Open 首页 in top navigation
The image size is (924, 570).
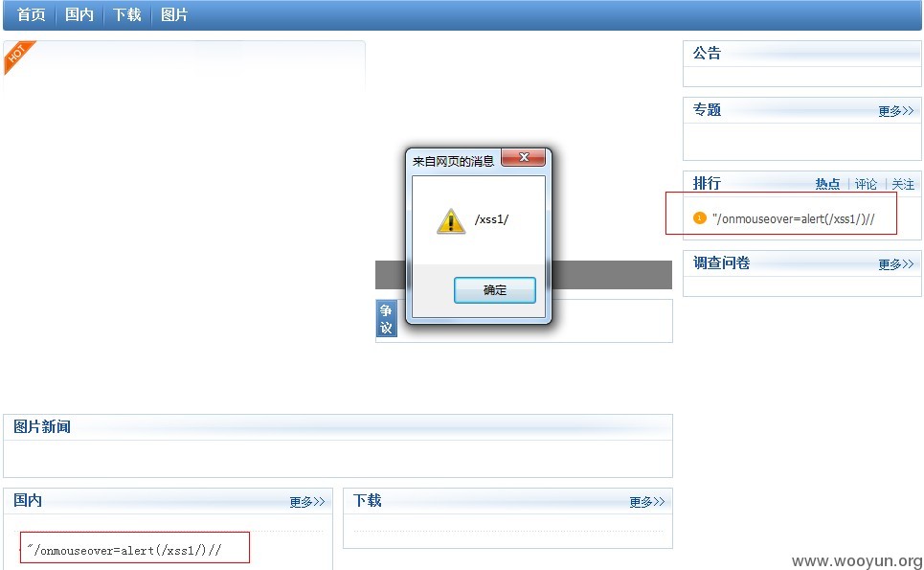(32, 14)
